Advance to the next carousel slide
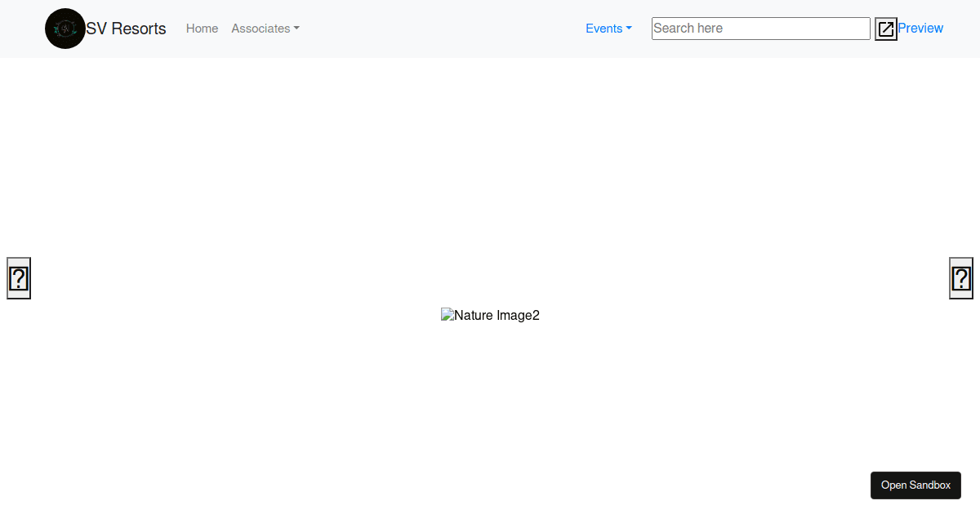 pyautogui.click(x=961, y=278)
